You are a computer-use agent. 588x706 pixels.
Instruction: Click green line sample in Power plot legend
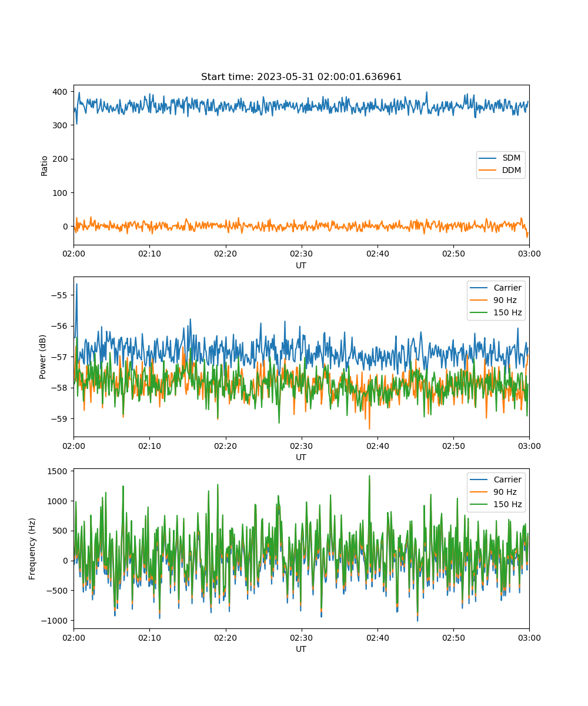[x=479, y=312]
